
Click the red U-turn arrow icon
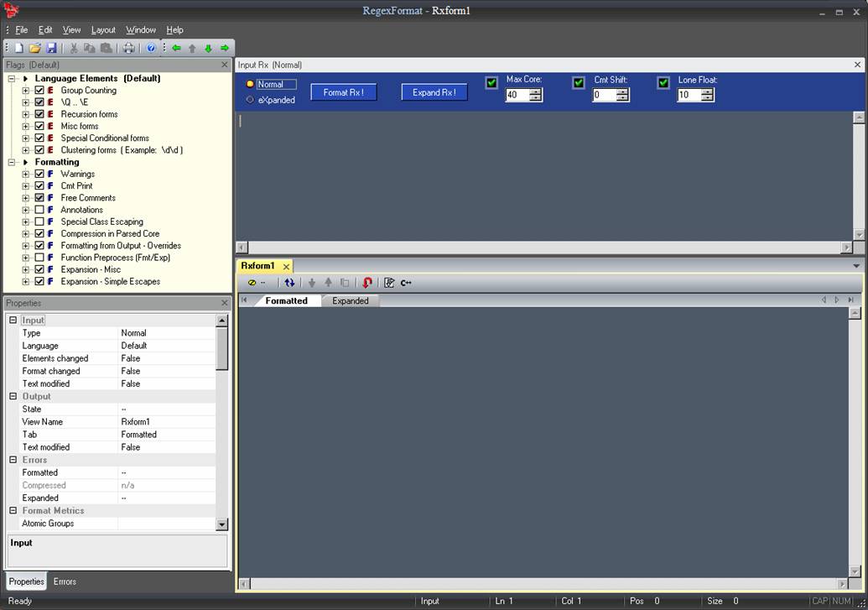pyautogui.click(x=367, y=283)
